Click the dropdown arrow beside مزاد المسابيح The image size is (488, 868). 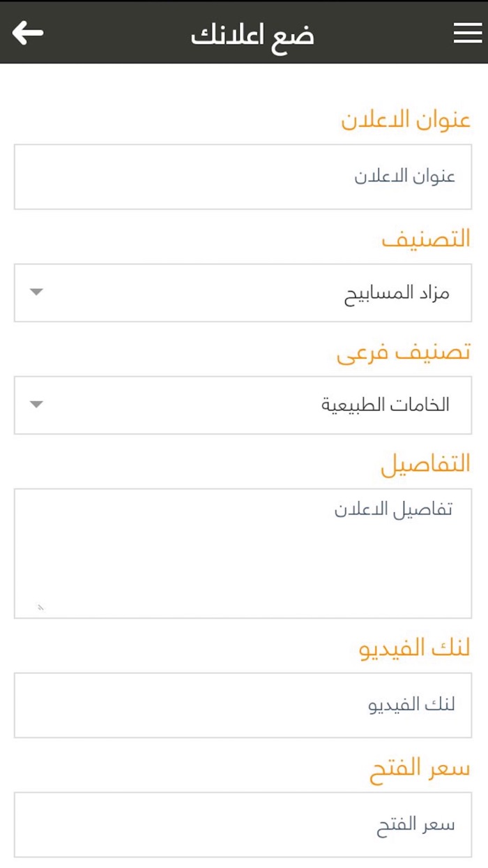point(35,292)
